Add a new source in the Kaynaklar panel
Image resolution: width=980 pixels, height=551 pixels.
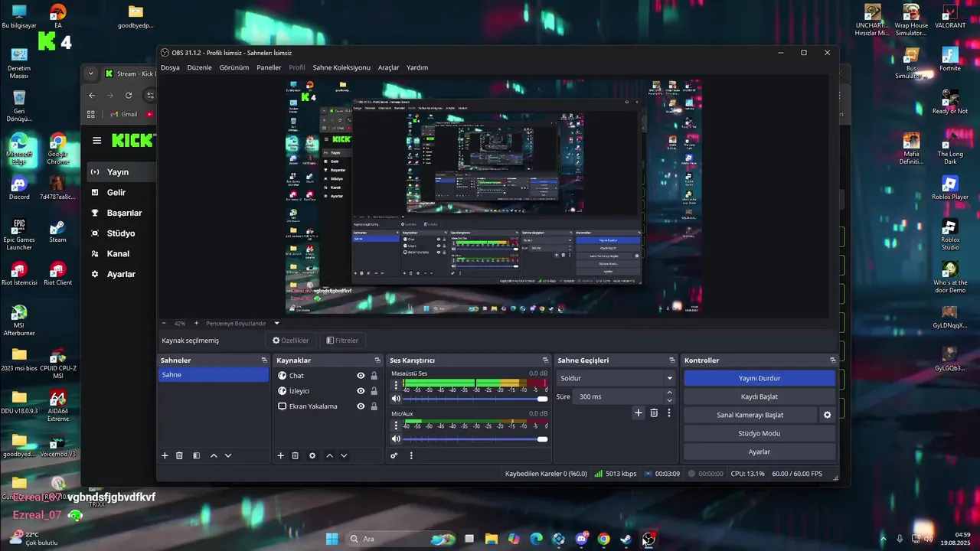click(x=280, y=455)
